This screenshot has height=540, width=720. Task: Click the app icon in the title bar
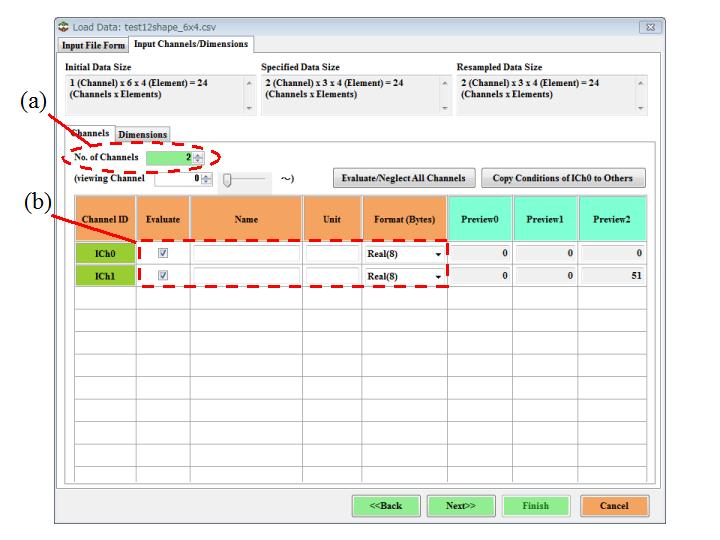point(62,27)
